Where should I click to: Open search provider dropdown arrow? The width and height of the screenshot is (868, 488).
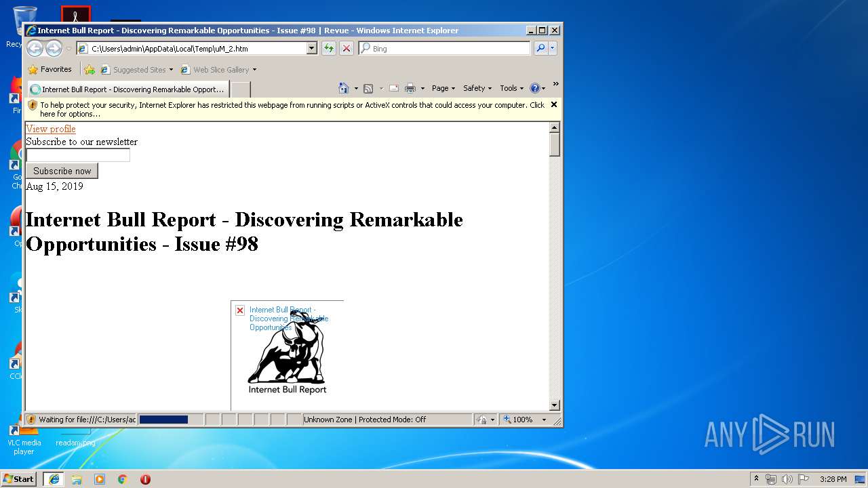(553, 48)
